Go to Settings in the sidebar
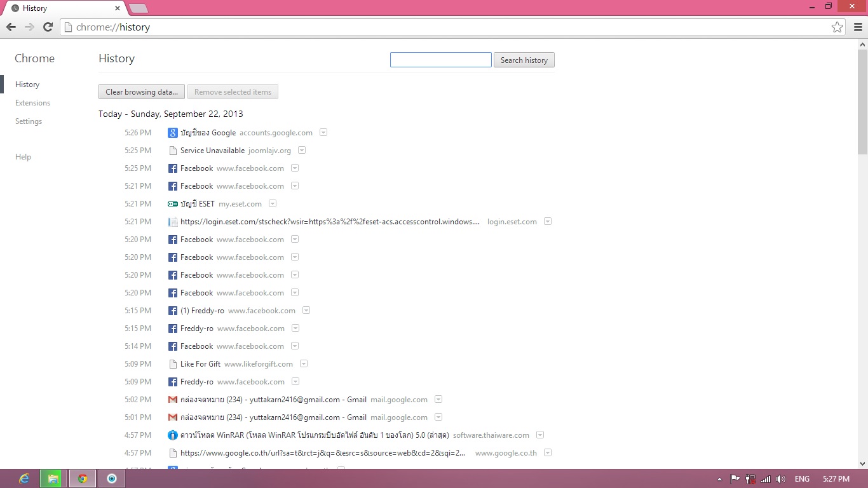 (x=29, y=121)
